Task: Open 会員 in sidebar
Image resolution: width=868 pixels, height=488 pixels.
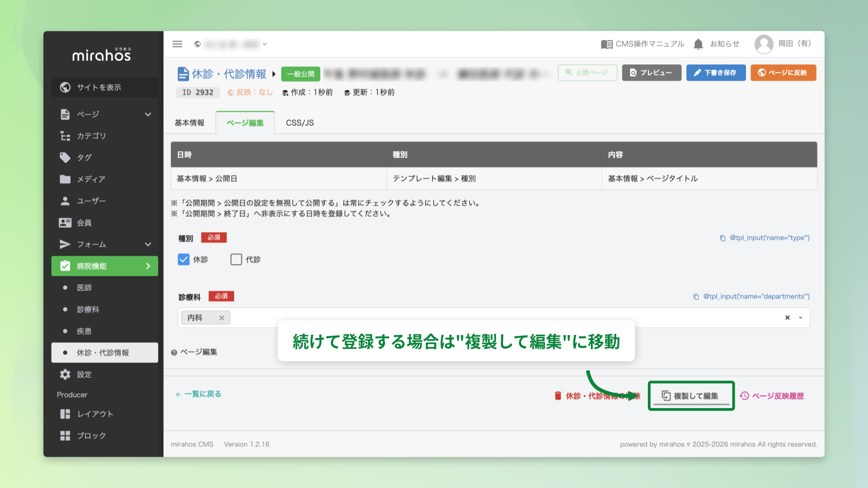Action: 105,223
